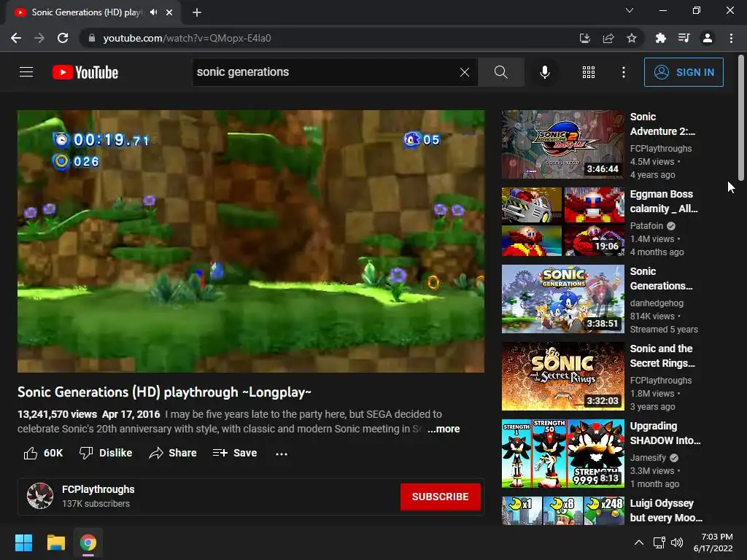
Task: Open Upgrading SHADOW video thumbnail
Action: tap(562, 454)
